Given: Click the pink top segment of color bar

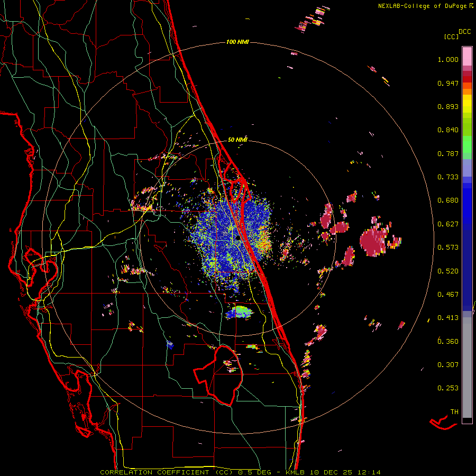Looking at the screenshot, I should click(467, 56).
